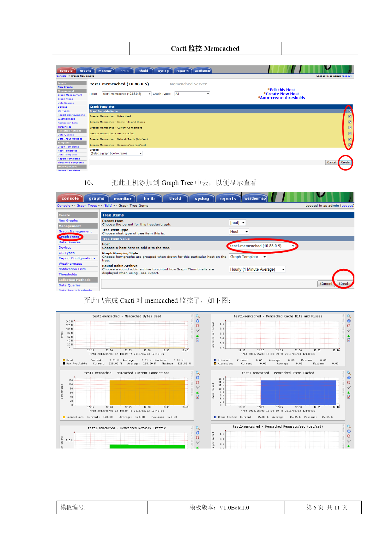Viewport: 392px width, 554px height.
Task: Uncheck Memcached - Items Cached checkbox
Action: pyautogui.click(x=350, y=133)
